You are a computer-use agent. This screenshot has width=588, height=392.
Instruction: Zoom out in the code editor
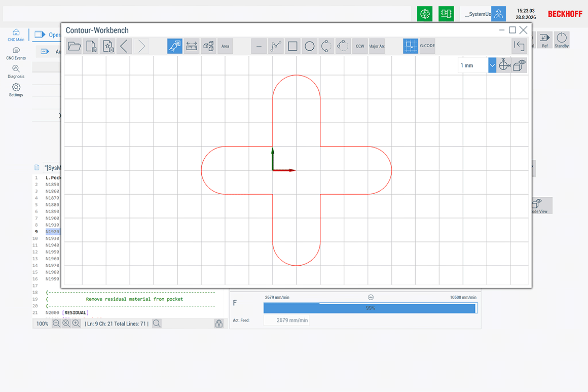point(56,324)
